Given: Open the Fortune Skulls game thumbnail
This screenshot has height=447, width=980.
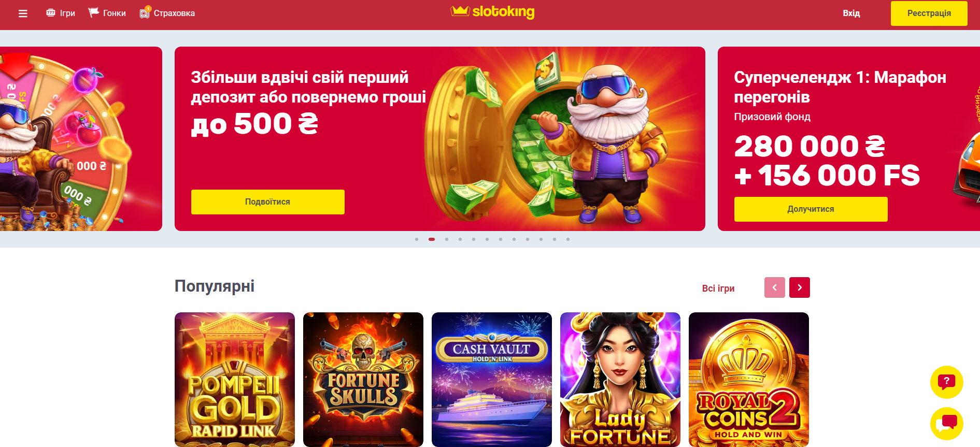Looking at the screenshot, I should point(363,380).
